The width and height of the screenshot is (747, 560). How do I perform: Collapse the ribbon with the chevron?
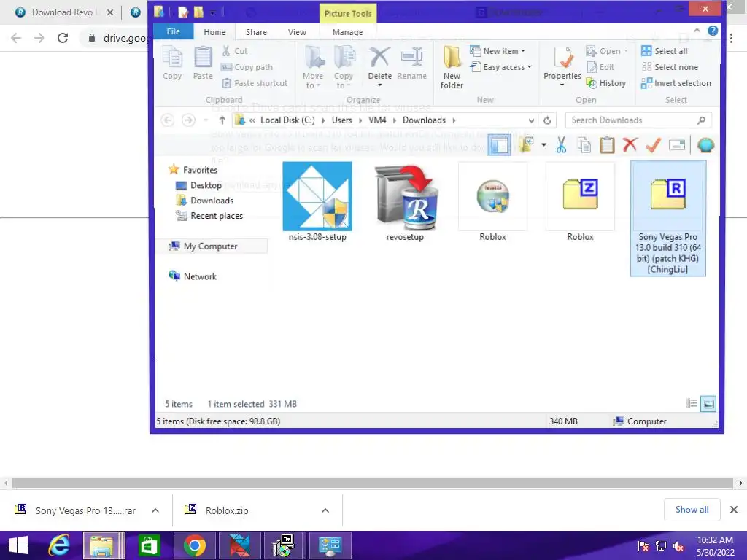click(697, 31)
